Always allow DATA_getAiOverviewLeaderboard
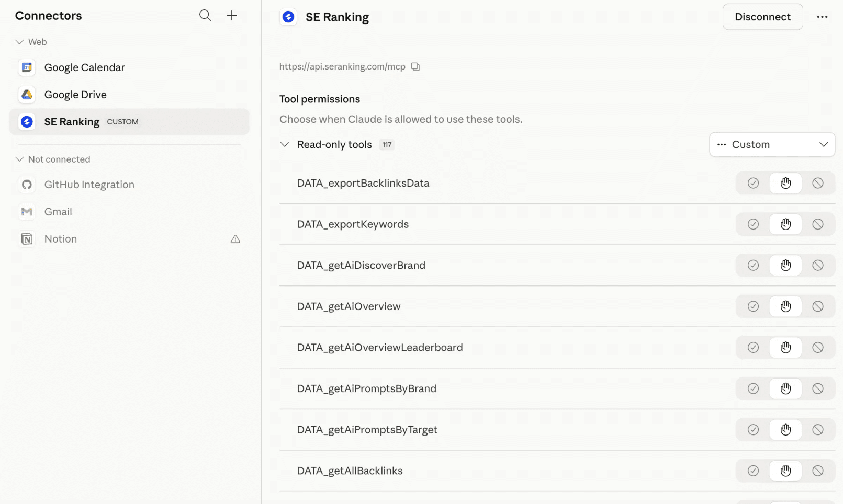This screenshot has width=843, height=504. 753,348
